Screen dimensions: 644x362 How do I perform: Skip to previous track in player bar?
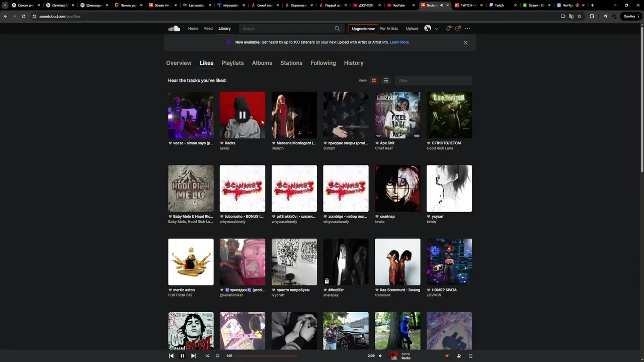click(171, 356)
